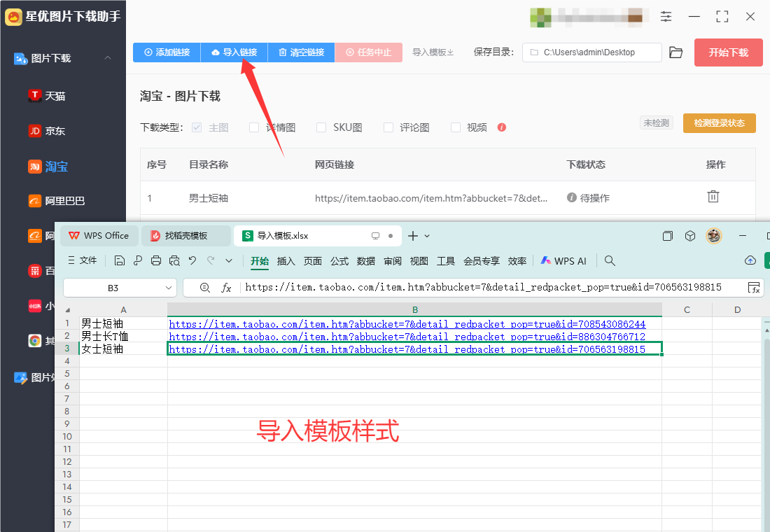Select the 导入模板.xlsx tab
Screen dimensions: 770x532
318,236
